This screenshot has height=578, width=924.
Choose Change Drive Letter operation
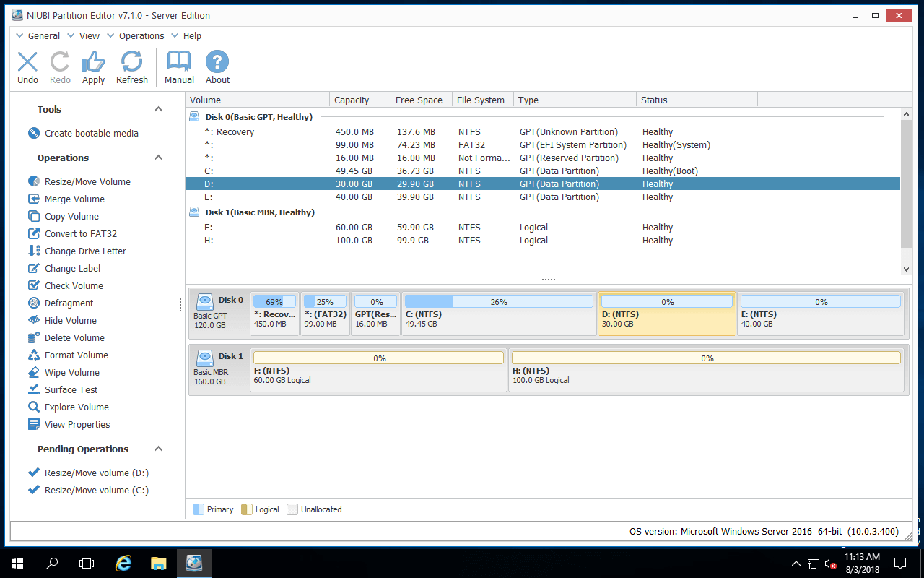click(x=77, y=251)
